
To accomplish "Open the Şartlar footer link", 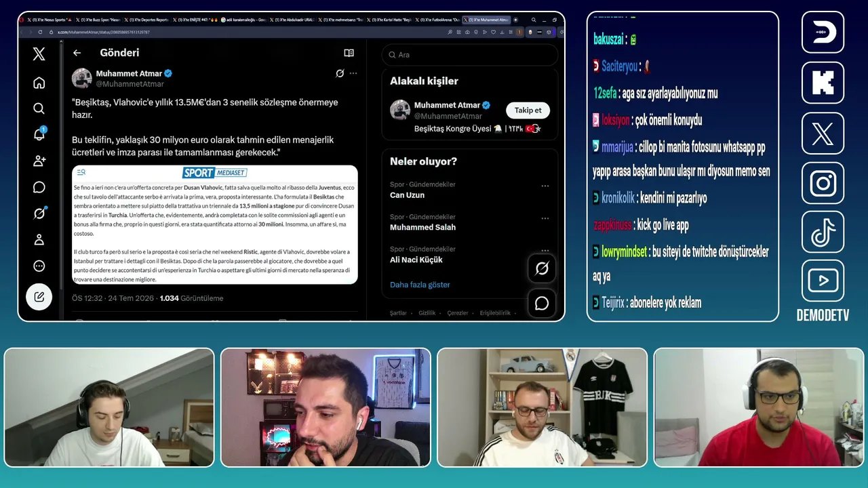I will pos(398,313).
